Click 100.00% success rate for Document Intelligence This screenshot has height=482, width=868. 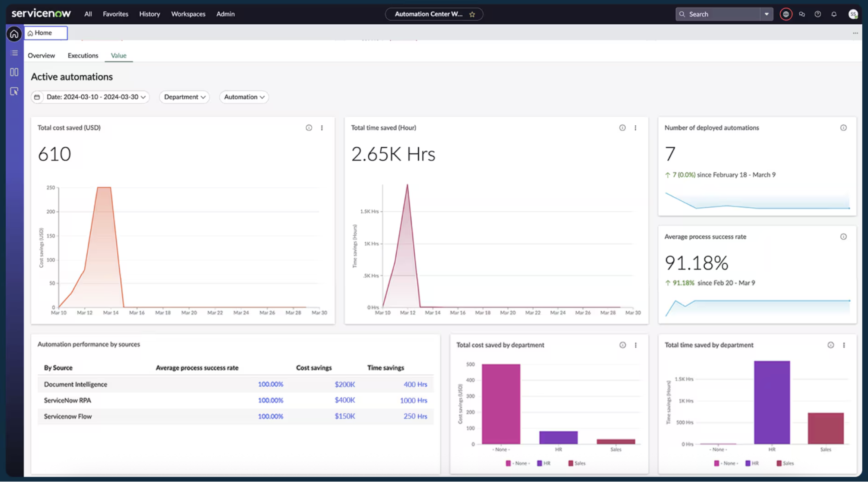pyautogui.click(x=270, y=384)
